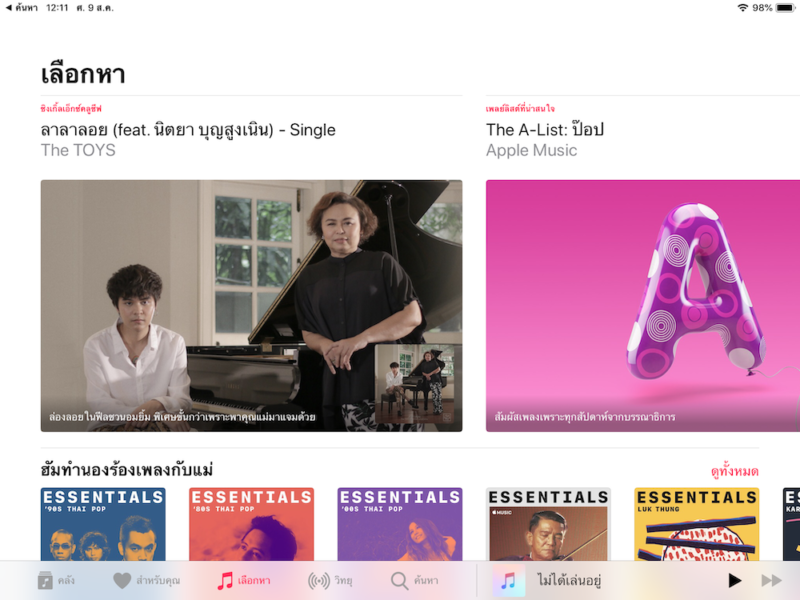Open the pink A balloon playlist artwork
Screen dimensions: 800x600
pos(643,306)
